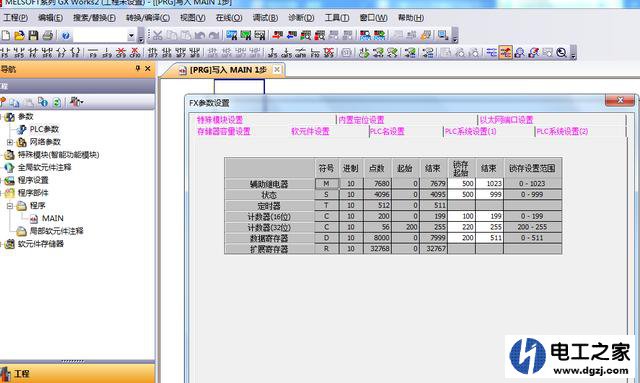This screenshot has width=640, height=383.
Task: Open the program toolbar overflow options arrow
Action: tap(455, 36)
